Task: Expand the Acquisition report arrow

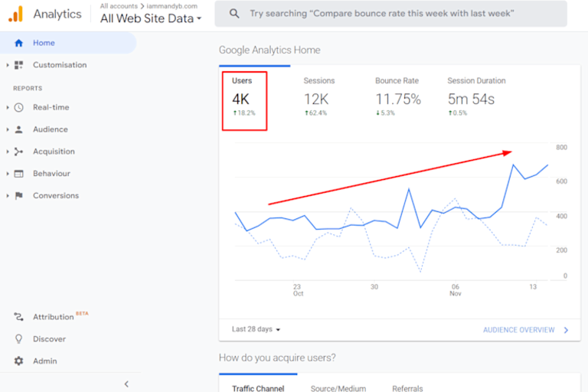Action: click(x=8, y=152)
